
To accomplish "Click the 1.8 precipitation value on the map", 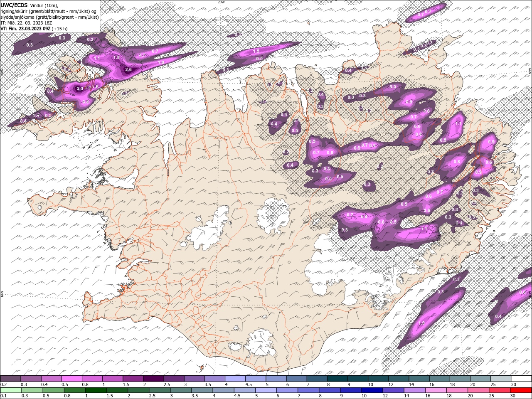I will [x=117, y=58].
